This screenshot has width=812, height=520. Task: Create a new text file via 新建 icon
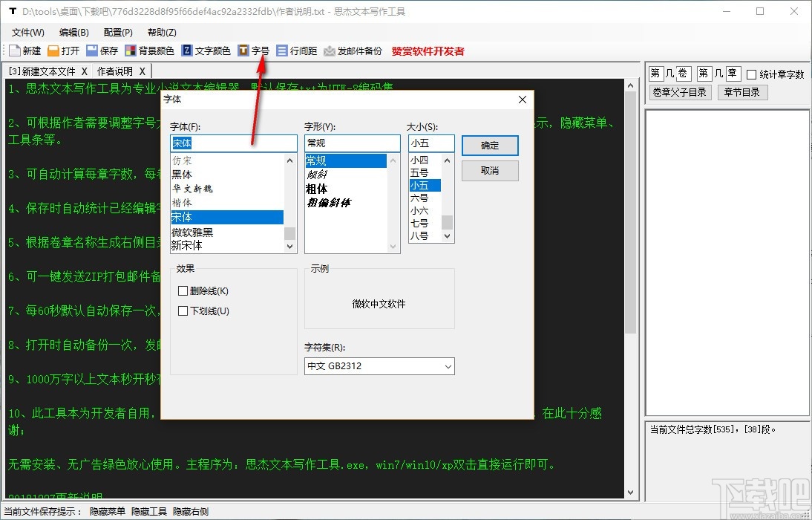point(24,51)
